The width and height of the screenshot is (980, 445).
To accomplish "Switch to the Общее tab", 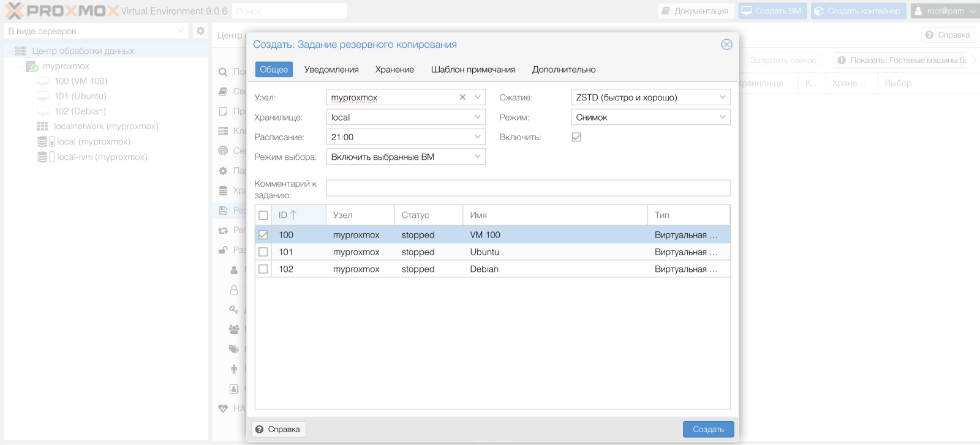I will coord(274,70).
